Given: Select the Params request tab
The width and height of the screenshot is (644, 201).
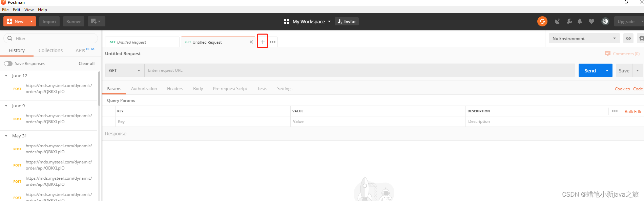Looking at the screenshot, I should click(114, 88).
